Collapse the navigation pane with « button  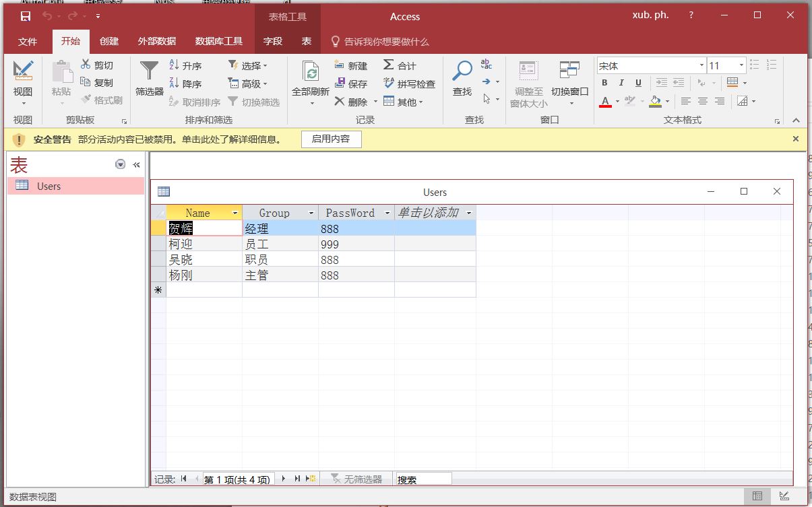coord(136,164)
